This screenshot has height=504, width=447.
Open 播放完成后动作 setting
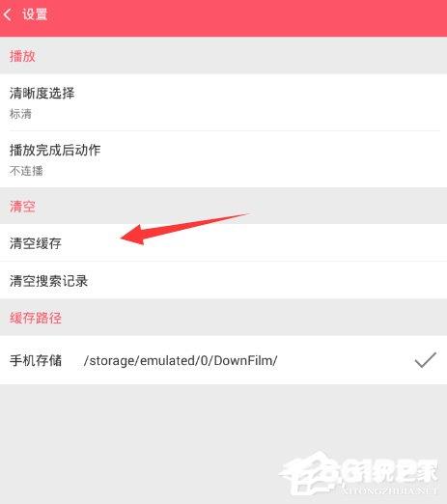tap(223, 159)
